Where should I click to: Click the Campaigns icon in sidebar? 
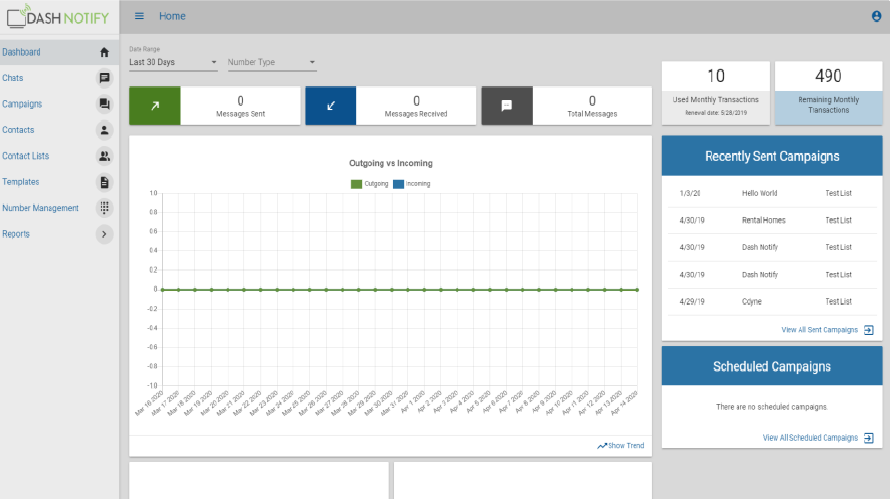pyautogui.click(x=104, y=104)
